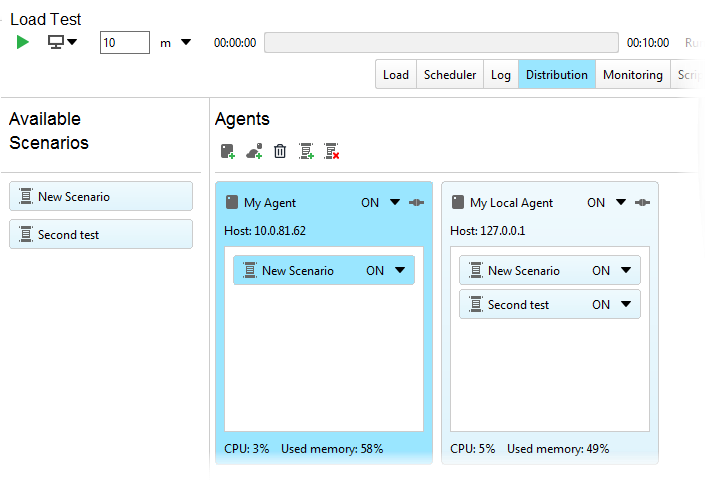Select Second test in Available Scenarios
This screenshot has width=706, height=481.
[101, 234]
